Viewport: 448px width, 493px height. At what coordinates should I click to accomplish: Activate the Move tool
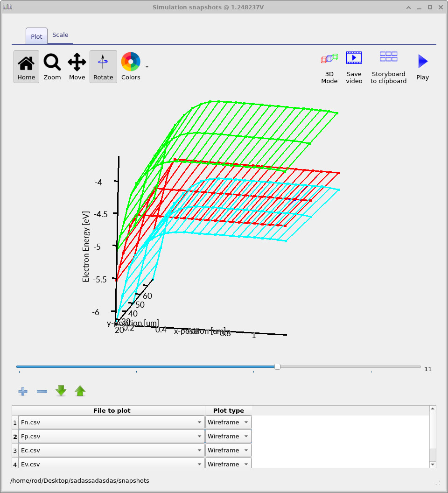click(77, 66)
